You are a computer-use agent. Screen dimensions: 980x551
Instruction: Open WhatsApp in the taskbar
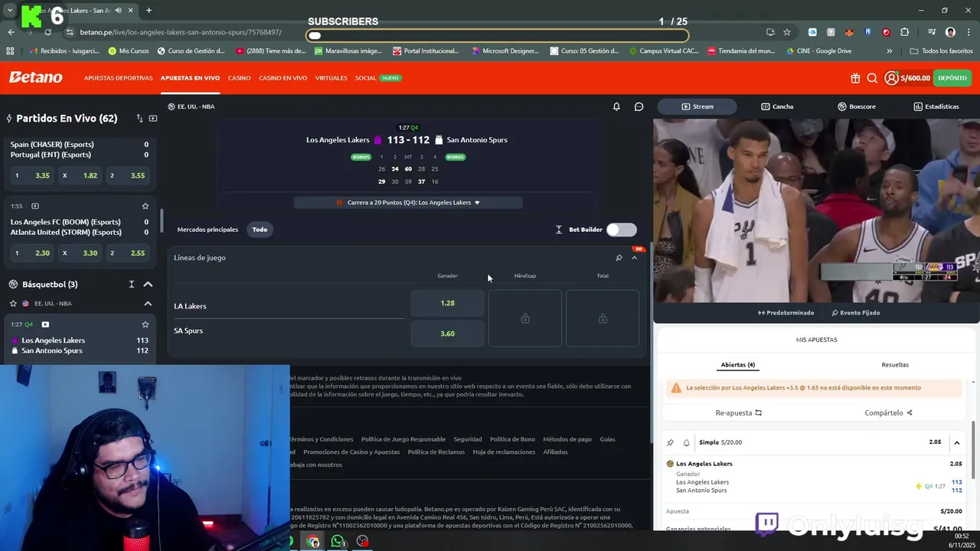[x=338, y=542]
